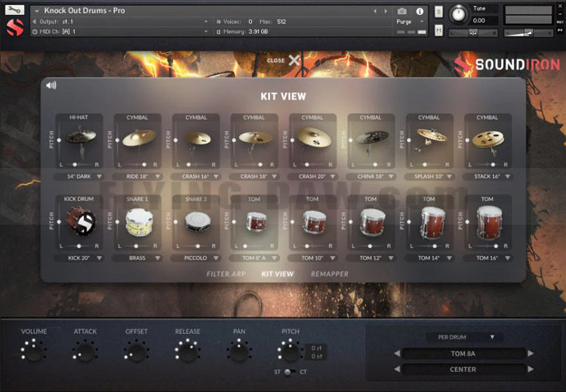Click the speaker audition icon in Kit View
Image resolution: width=566 pixels, height=392 pixels.
pyautogui.click(x=51, y=85)
